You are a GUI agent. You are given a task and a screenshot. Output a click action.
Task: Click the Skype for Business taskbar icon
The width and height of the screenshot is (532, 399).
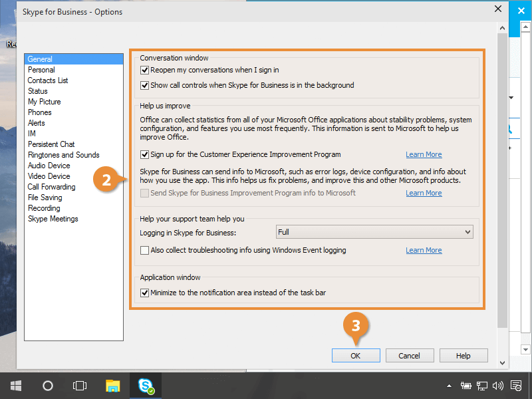145,386
